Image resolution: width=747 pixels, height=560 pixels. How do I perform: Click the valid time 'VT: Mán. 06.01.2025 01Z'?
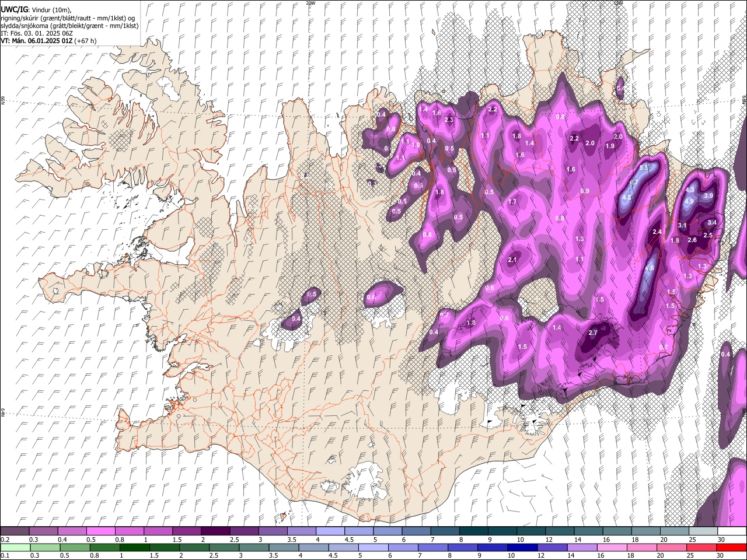37,41
